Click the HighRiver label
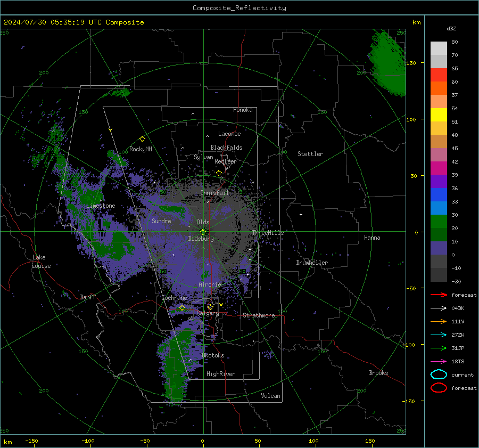479x448 pixels. click(221, 374)
